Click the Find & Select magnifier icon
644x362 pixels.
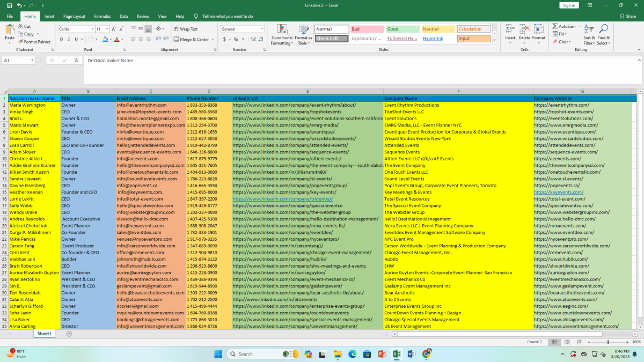[x=603, y=29]
